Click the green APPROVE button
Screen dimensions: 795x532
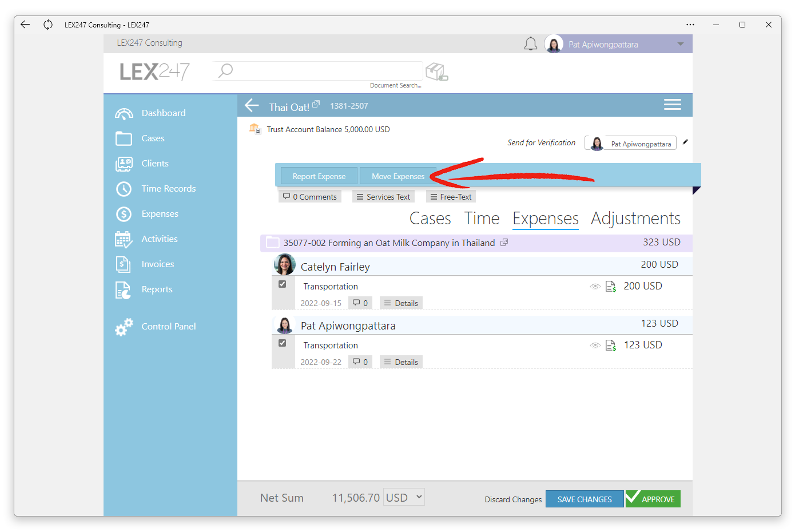pos(653,499)
